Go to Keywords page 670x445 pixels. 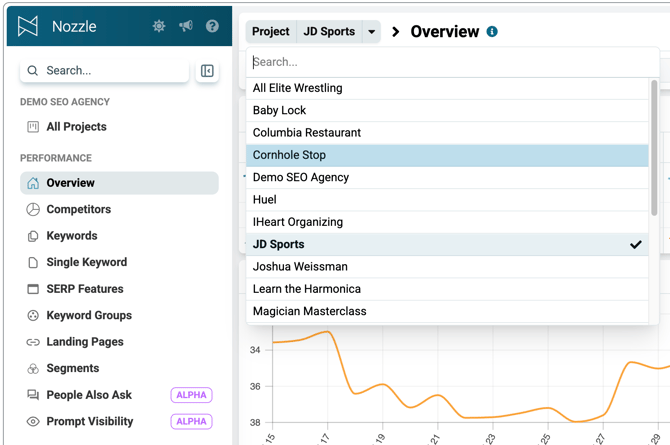point(119,236)
